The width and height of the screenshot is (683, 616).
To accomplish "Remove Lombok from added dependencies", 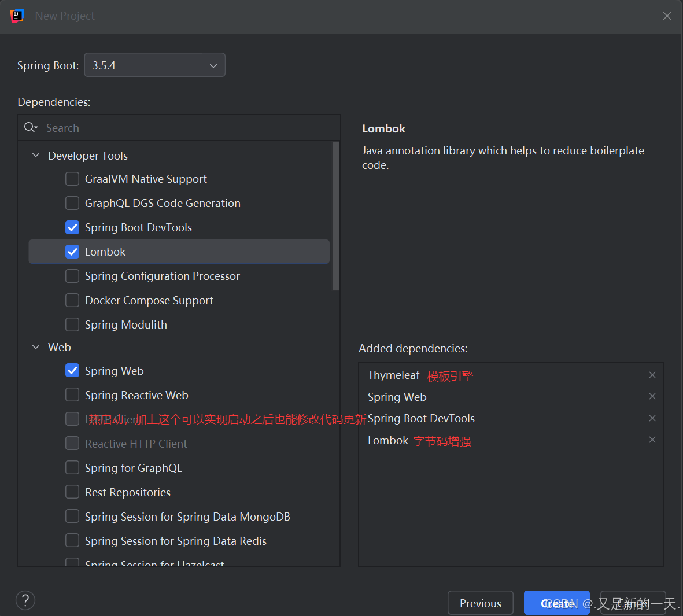I will (652, 440).
